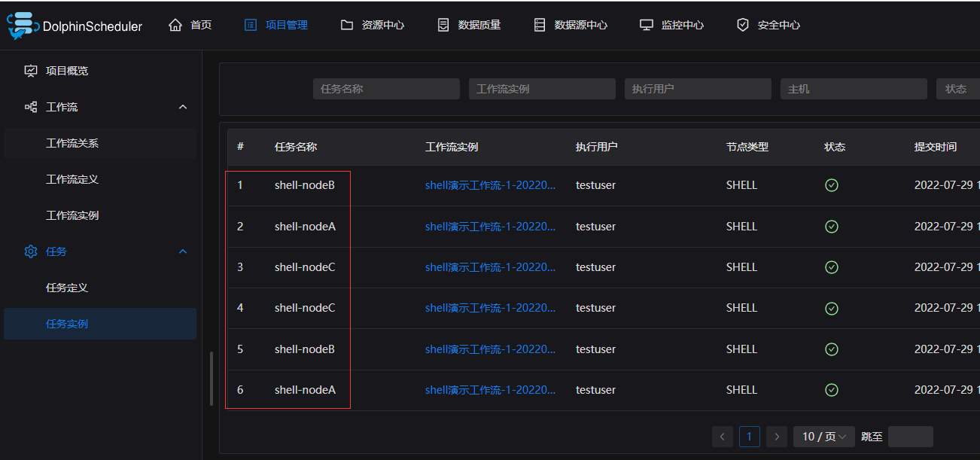Click shell-nodeB task name in row 1
The image size is (980, 460).
point(305,185)
